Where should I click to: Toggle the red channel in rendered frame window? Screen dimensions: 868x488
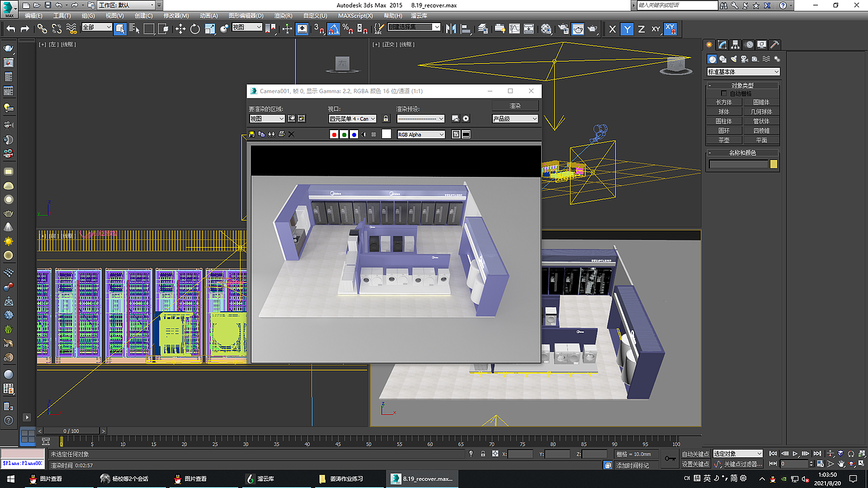point(334,134)
